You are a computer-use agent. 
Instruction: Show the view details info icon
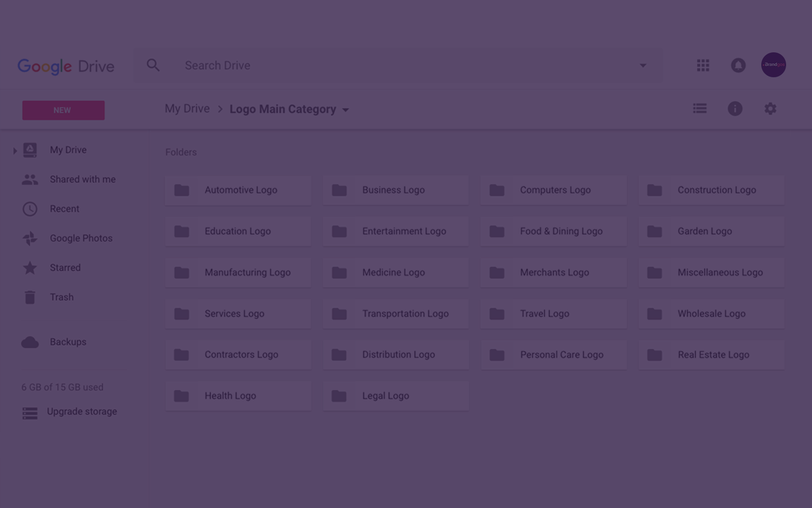735,108
